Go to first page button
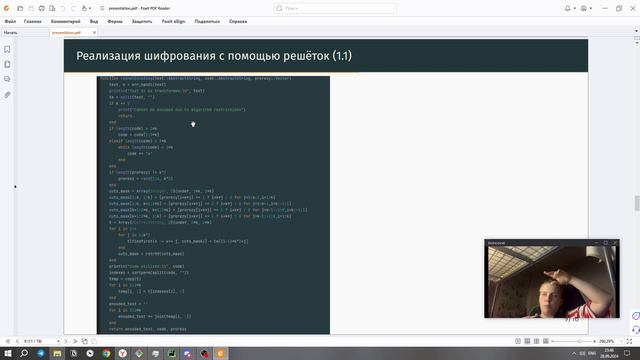 8,341
